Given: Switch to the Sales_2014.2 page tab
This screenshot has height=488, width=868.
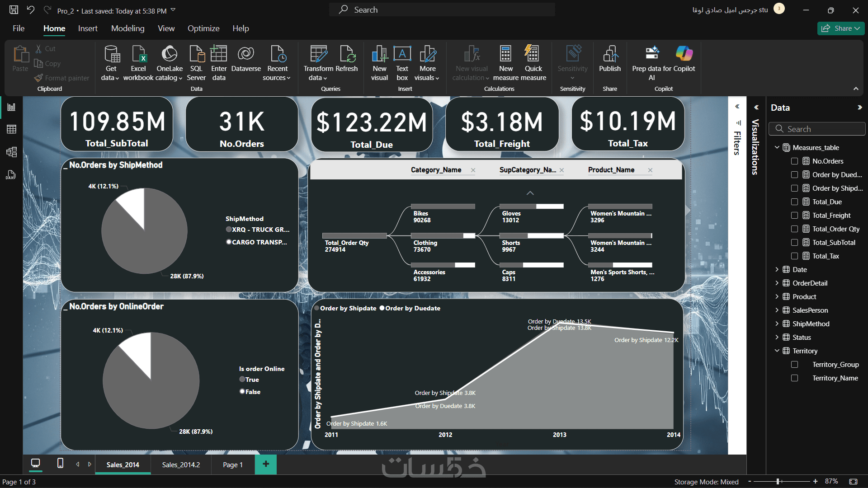Looking at the screenshot, I should [181, 465].
